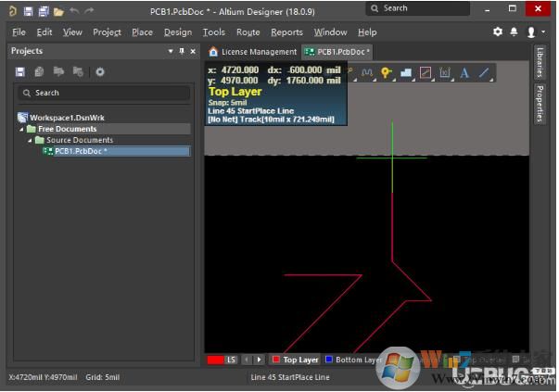Switch to PCB1.PcbDoc document tab
This screenshot has height=392, width=559.
(x=337, y=52)
